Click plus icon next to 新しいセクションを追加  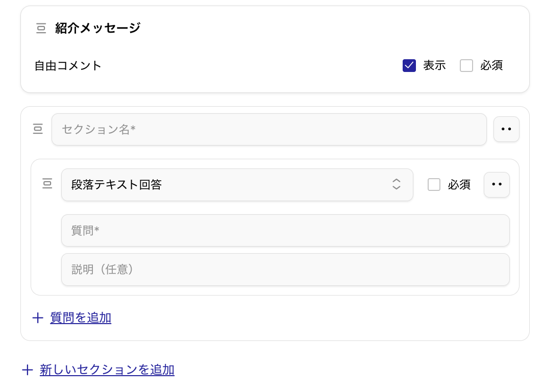click(x=28, y=370)
